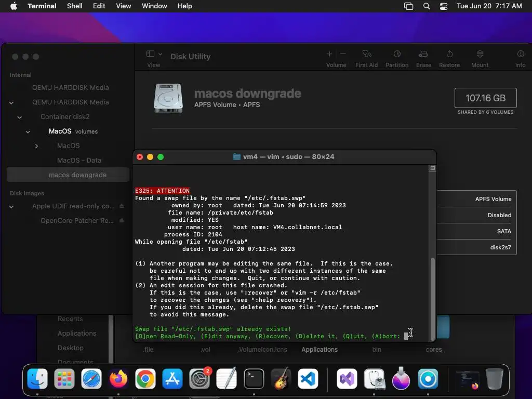532x399 pixels.
Task: Click the Terminal vertical scrollbar
Action: tap(432, 299)
